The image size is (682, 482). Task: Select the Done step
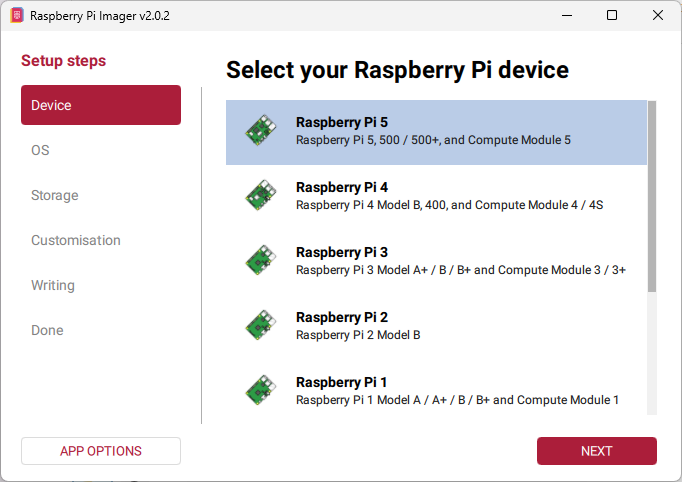pos(101,330)
